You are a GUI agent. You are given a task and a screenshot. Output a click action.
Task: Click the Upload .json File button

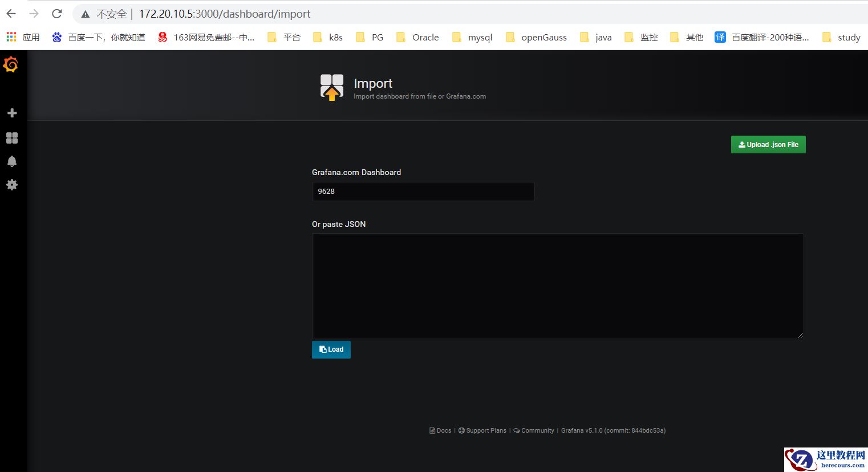(768, 145)
